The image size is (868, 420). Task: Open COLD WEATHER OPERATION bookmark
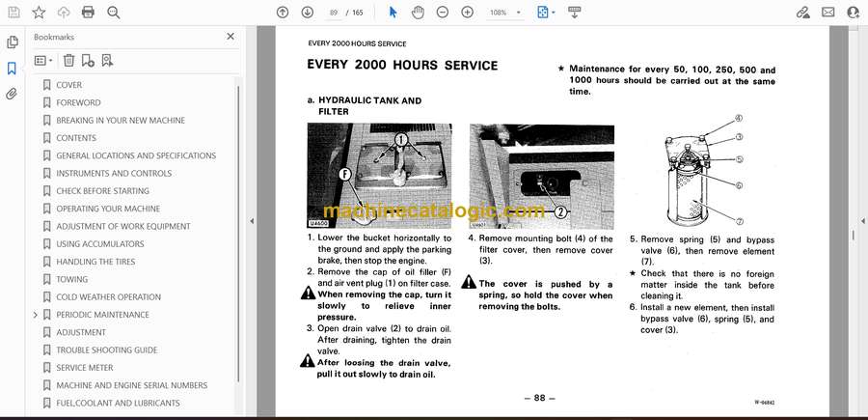108,297
